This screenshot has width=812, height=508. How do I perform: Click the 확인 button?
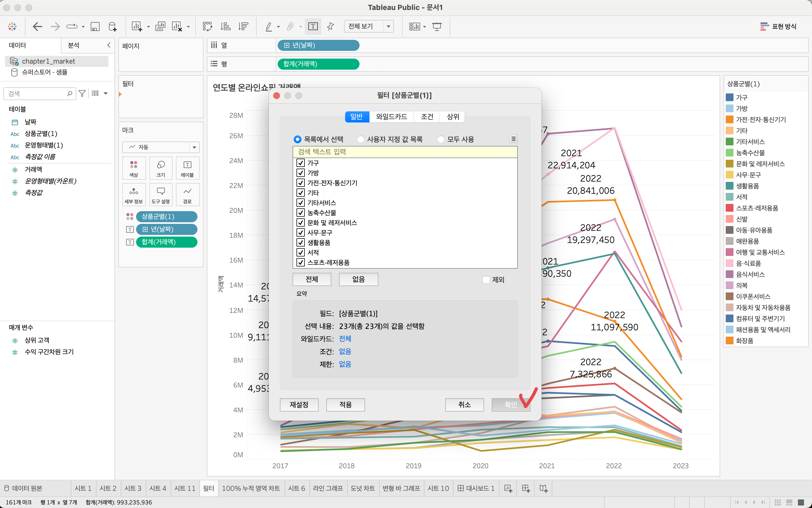click(x=511, y=405)
